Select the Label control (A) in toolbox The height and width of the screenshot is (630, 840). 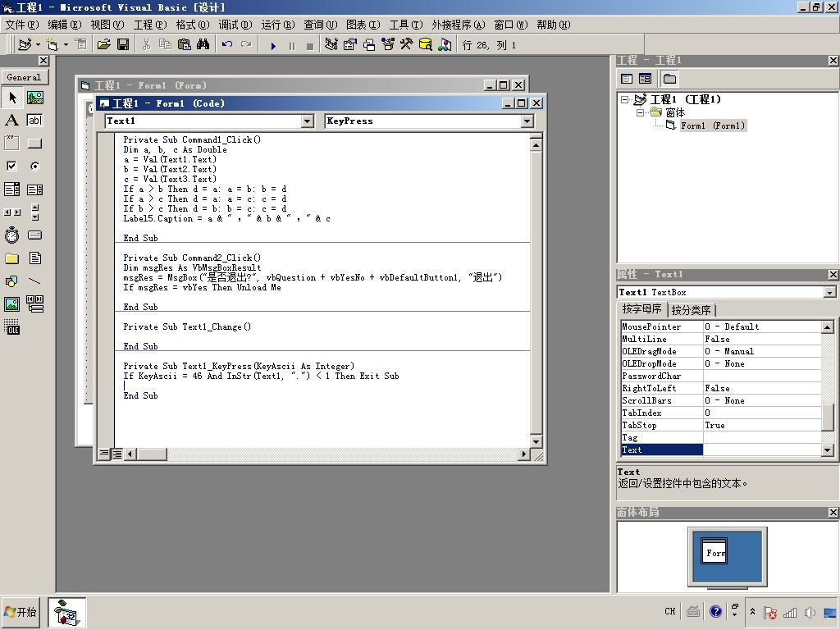coord(11,120)
